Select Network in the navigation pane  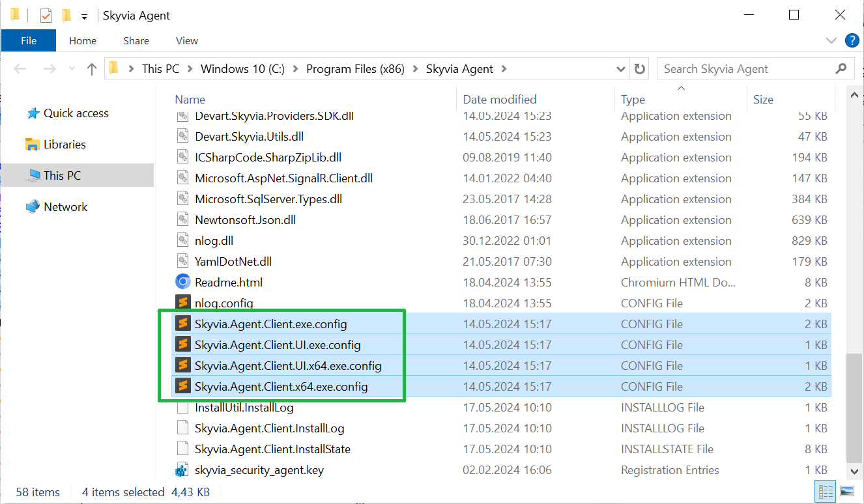tap(65, 206)
